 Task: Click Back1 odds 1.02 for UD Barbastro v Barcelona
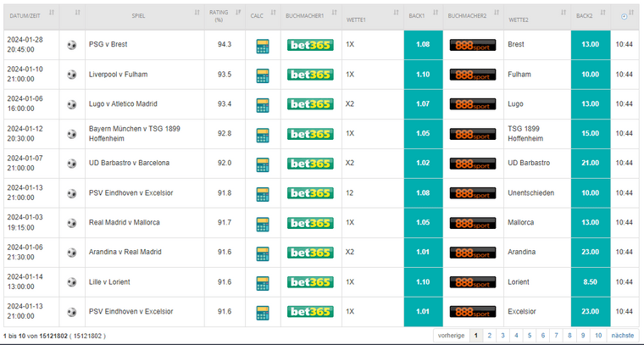point(423,164)
